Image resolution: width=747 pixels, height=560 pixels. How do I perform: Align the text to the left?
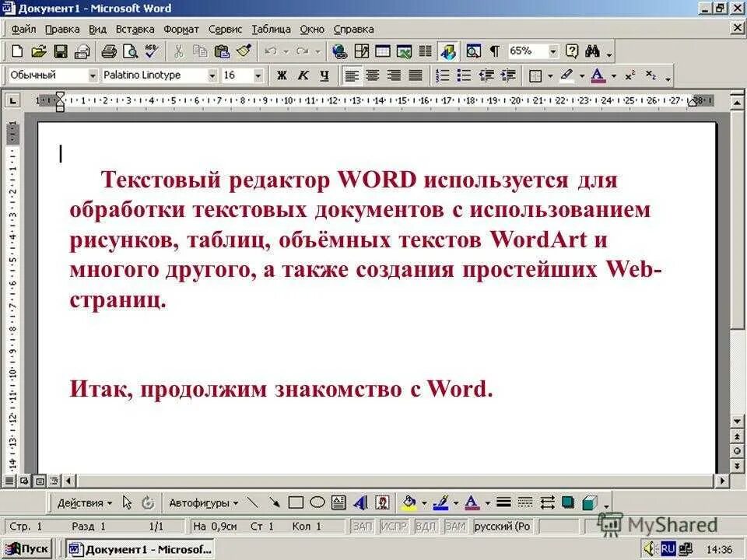(x=352, y=75)
